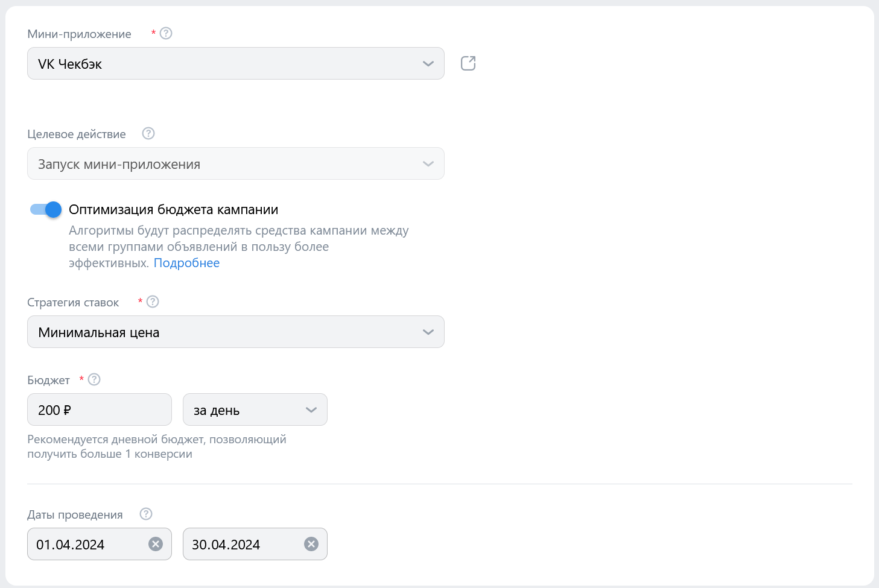The height and width of the screenshot is (588, 879).
Task: Expand the за день budget period dropdown
Action: 255,409
